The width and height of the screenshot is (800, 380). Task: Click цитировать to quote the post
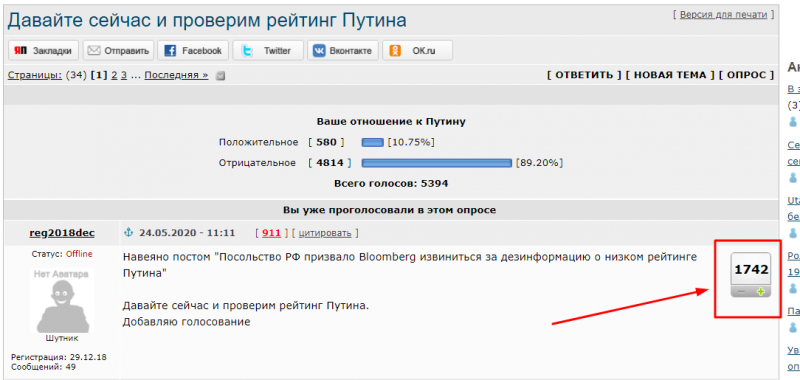click(x=324, y=233)
